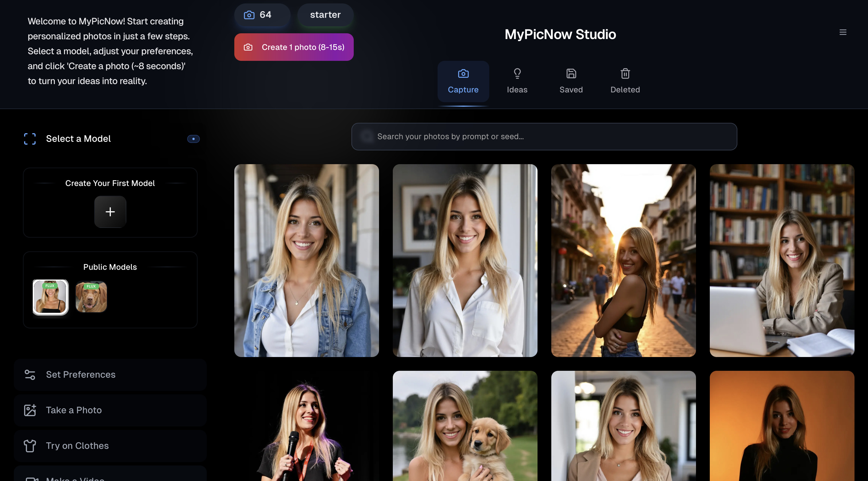Open the hamburger menu icon
Screen dimensions: 868x481
843,32
